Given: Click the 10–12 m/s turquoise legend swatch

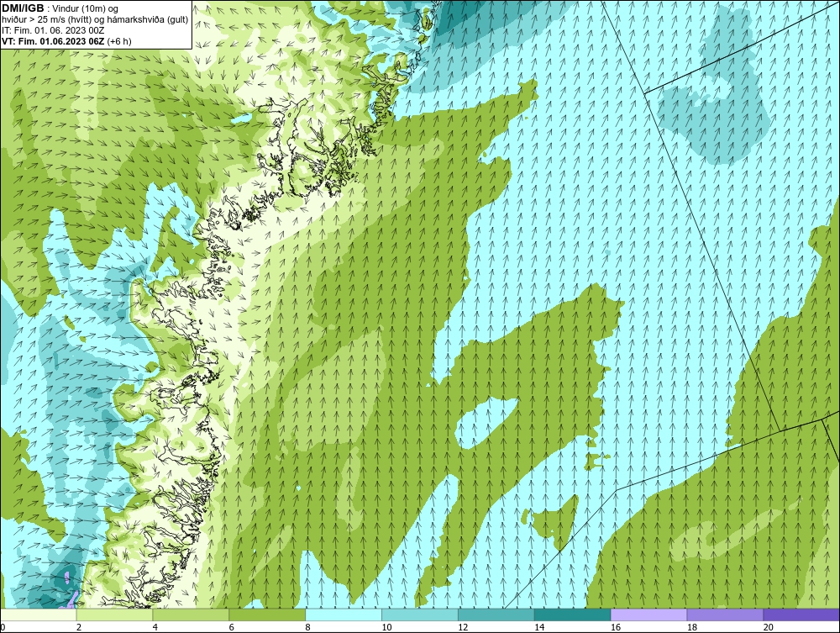Looking at the screenshot, I should pos(420,615).
